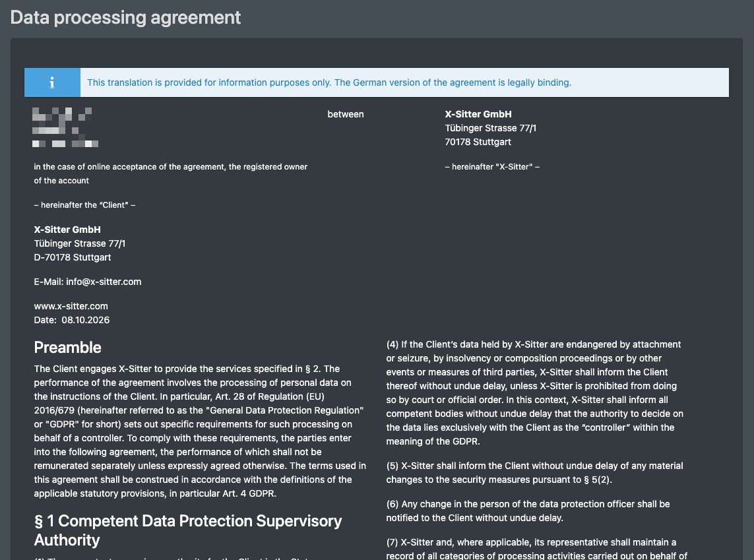This screenshot has height=560, width=754.
Task: Click the 'Date: 08.10.2026' line
Action: [x=72, y=321]
